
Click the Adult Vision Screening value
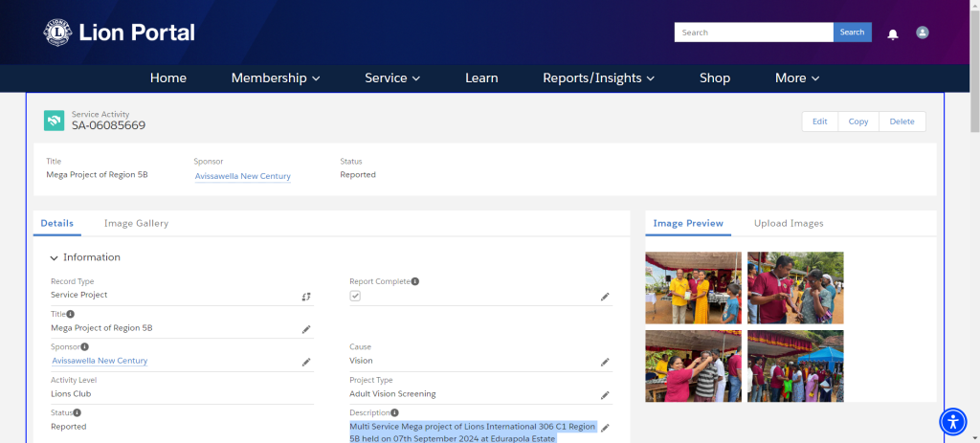(392, 394)
